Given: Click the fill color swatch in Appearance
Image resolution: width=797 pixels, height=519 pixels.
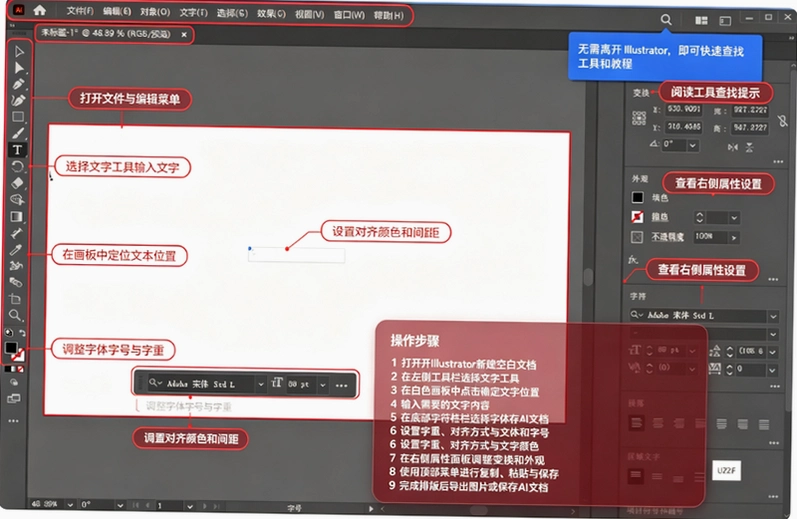Looking at the screenshot, I should click(637, 197).
